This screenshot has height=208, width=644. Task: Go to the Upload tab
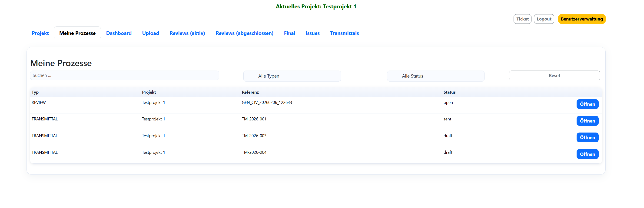[150, 33]
